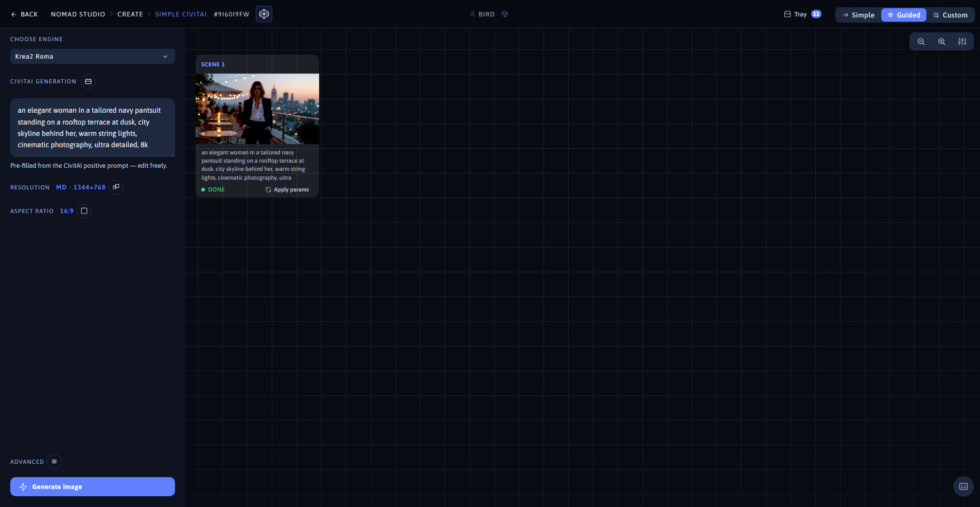Open the Tray with 11 items

pos(802,14)
